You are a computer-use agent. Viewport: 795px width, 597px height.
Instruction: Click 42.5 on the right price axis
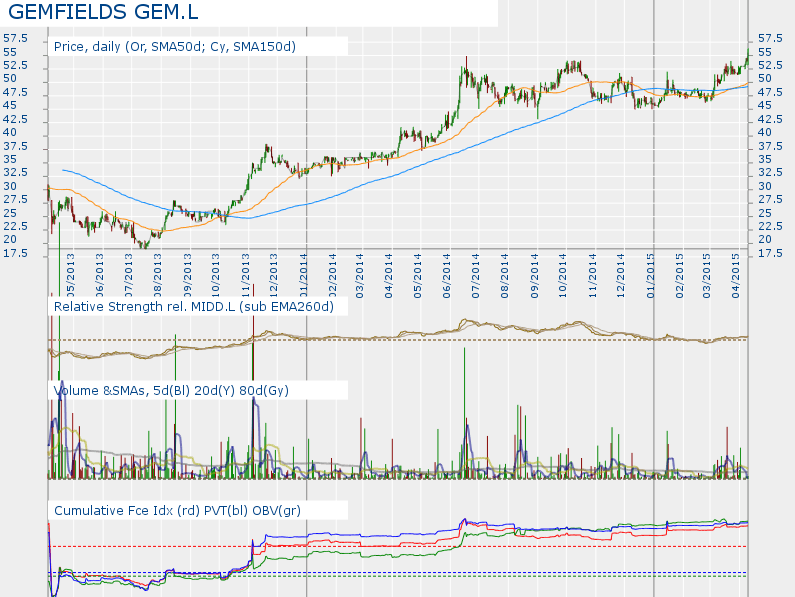(x=770, y=119)
